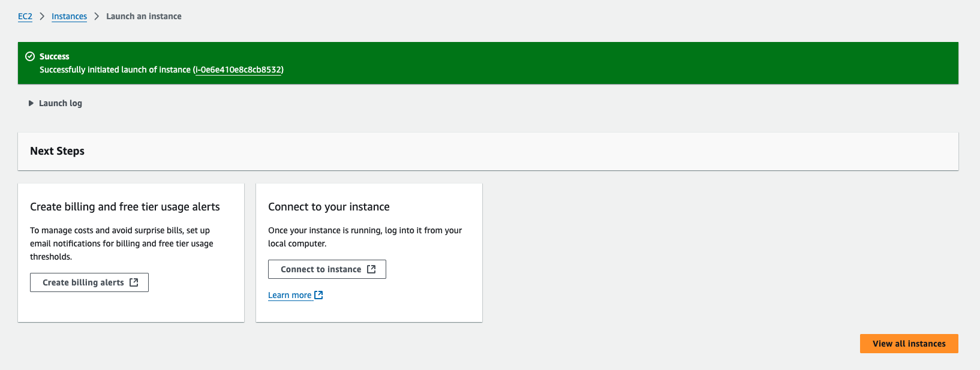The height and width of the screenshot is (370, 980).
Task: Click 'Create billing and free tier usage alerts' heading
Action: [125, 207]
